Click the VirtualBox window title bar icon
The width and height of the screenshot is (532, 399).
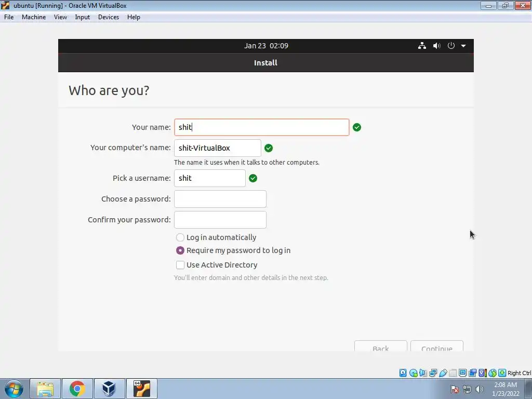pyautogui.click(x=5, y=5)
